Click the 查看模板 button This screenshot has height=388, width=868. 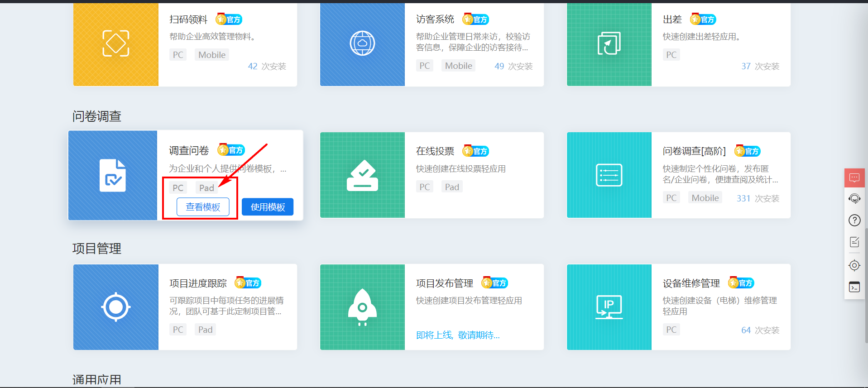203,207
